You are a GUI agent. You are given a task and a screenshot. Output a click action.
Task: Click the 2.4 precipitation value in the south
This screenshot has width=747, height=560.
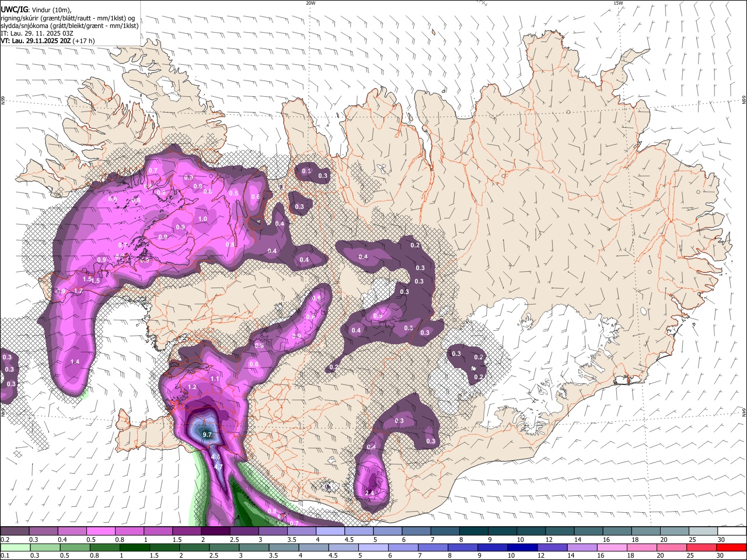pos(369,493)
